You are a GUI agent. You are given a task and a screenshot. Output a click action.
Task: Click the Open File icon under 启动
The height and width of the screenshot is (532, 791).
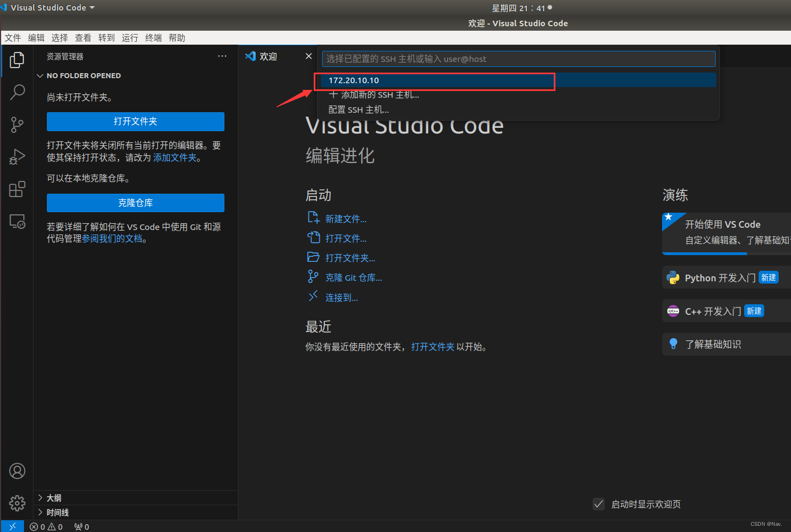pos(313,237)
